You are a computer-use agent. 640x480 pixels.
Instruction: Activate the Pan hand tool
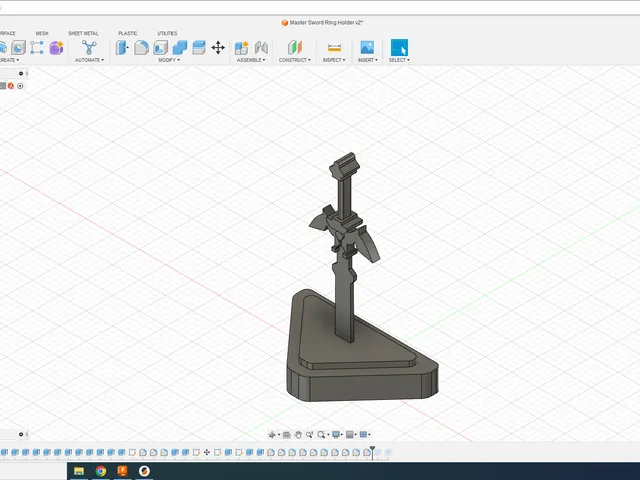coord(298,435)
